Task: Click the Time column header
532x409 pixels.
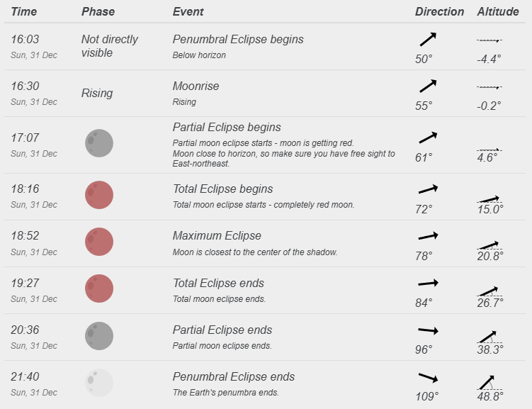Action: 24,11
